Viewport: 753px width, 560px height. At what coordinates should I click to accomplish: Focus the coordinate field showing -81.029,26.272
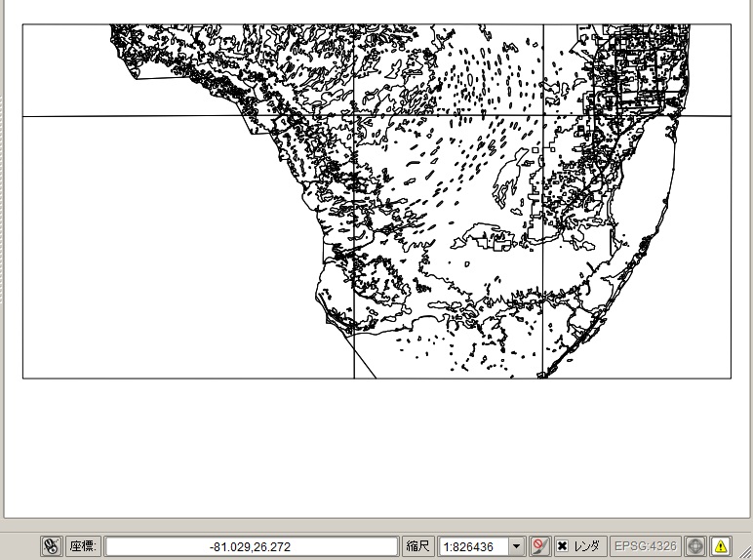(x=251, y=546)
